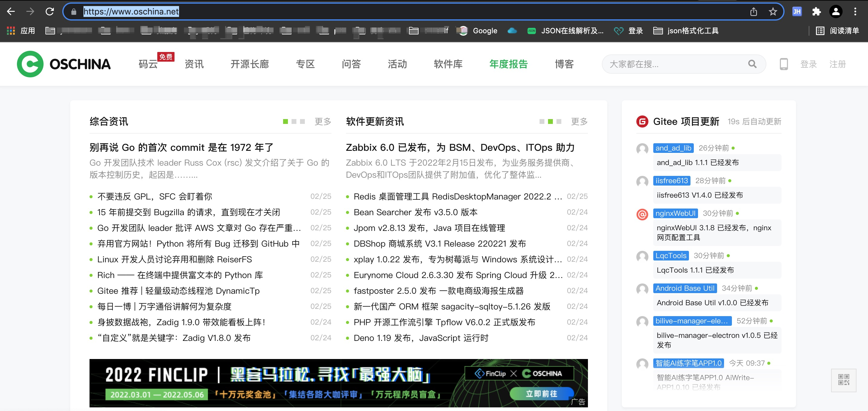Bookmark this page with star icon
868x411 pixels.
click(x=773, y=12)
